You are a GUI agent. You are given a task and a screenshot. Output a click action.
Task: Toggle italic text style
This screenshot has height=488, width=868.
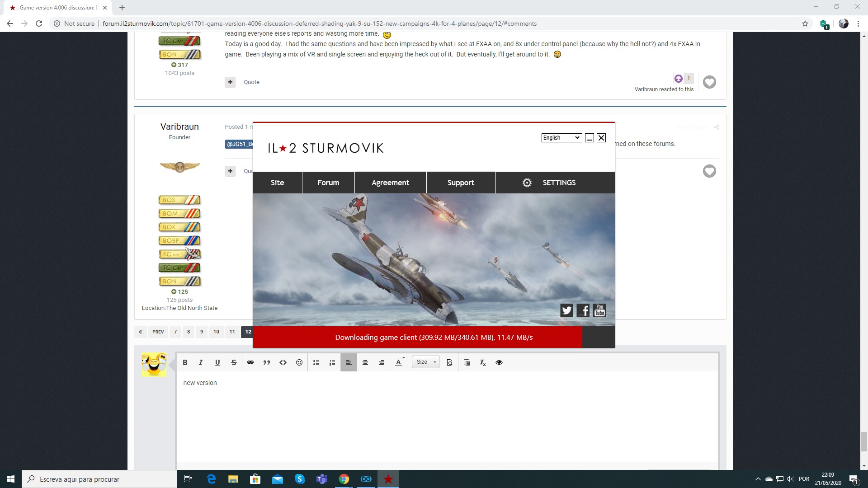tap(201, 362)
